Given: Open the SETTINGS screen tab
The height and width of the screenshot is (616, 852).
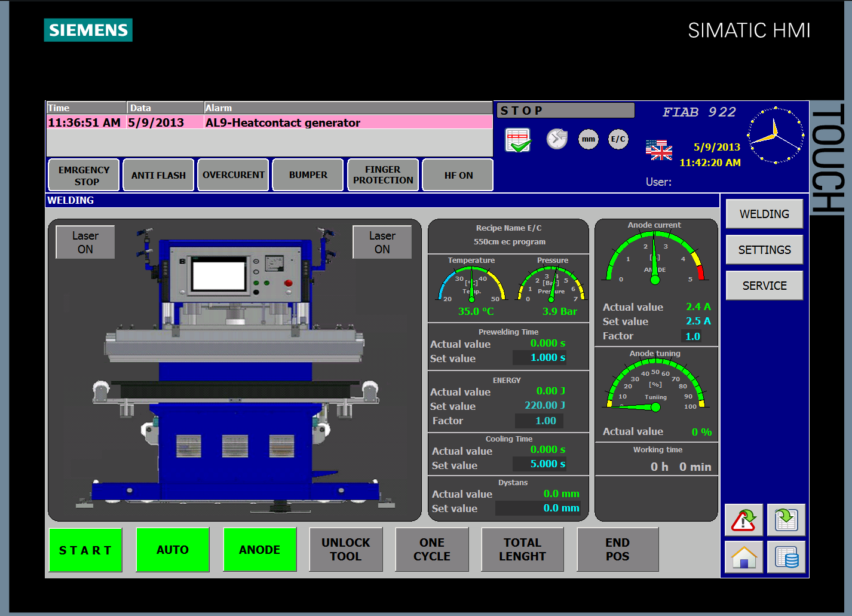Looking at the screenshot, I should tap(764, 250).
